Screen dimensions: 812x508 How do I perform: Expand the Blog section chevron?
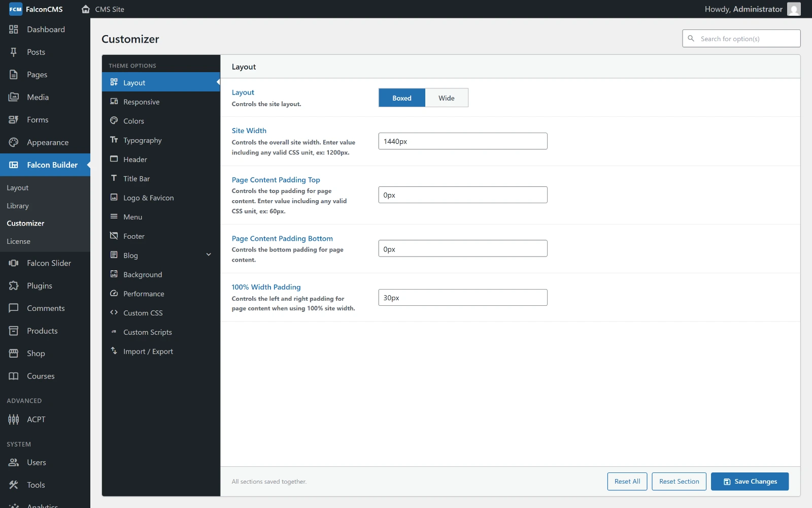tap(209, 255)
